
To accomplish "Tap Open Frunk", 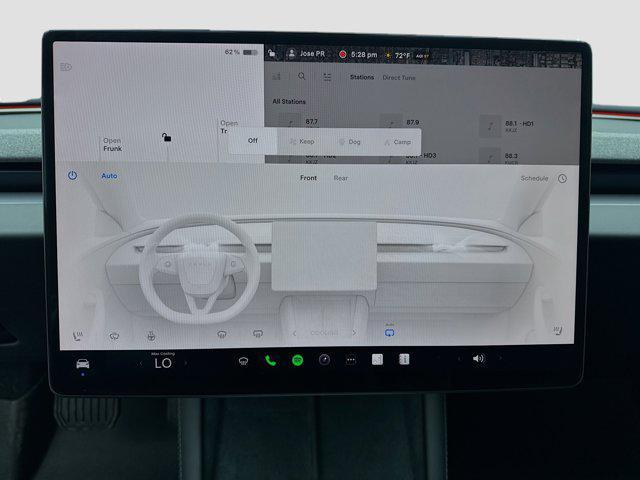I will coord(112,144).
